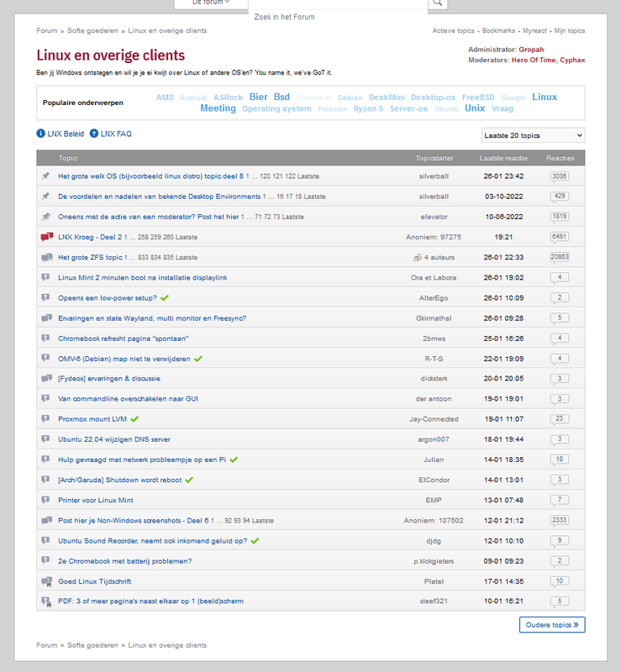
Task: Jump to 'Laatste' page of LNX Kroeg - Deel 2
Action: coord(187,237)
